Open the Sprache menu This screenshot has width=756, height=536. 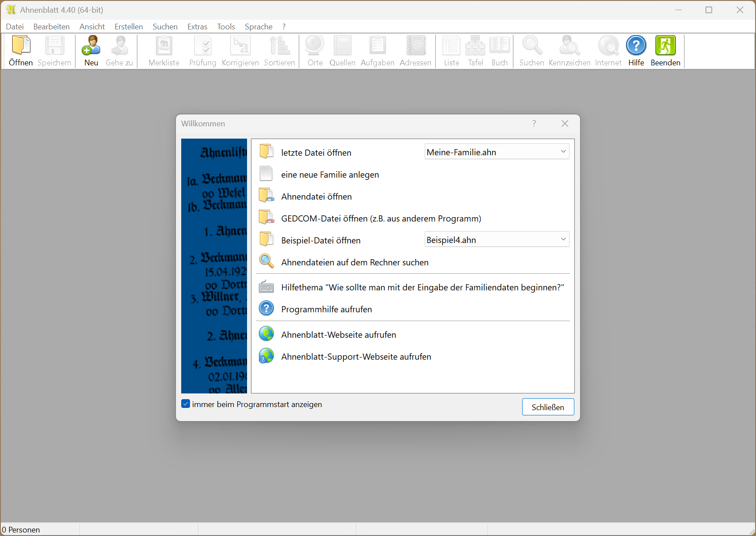click(x=258, y=27)
